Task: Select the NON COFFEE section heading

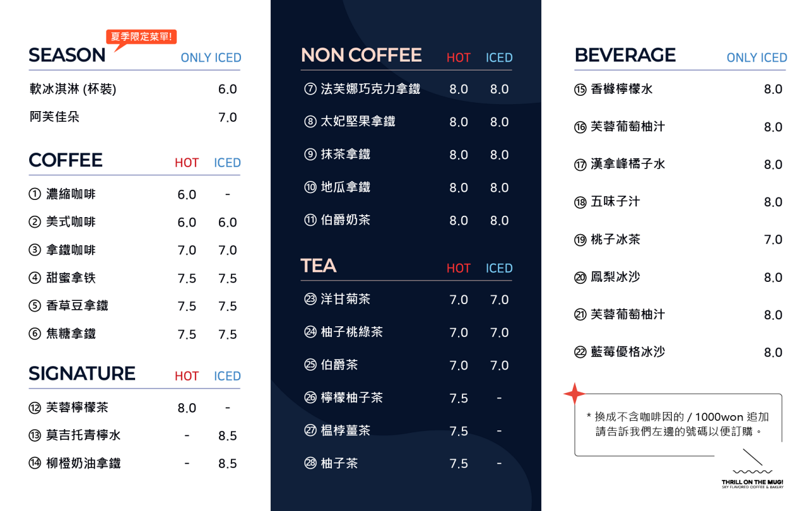Action: click(x=361, y=55)
